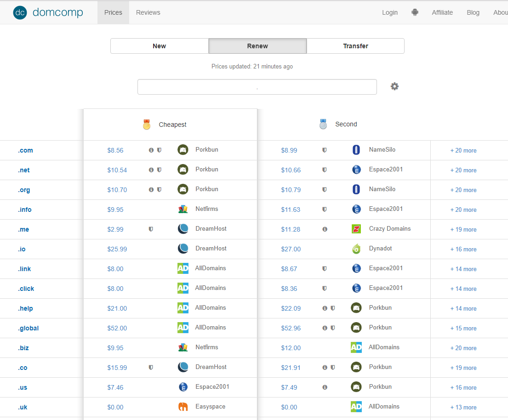Screen dimensions: 508x420
Task: Expand +19 more for .me
Action: tap(463, 229)
